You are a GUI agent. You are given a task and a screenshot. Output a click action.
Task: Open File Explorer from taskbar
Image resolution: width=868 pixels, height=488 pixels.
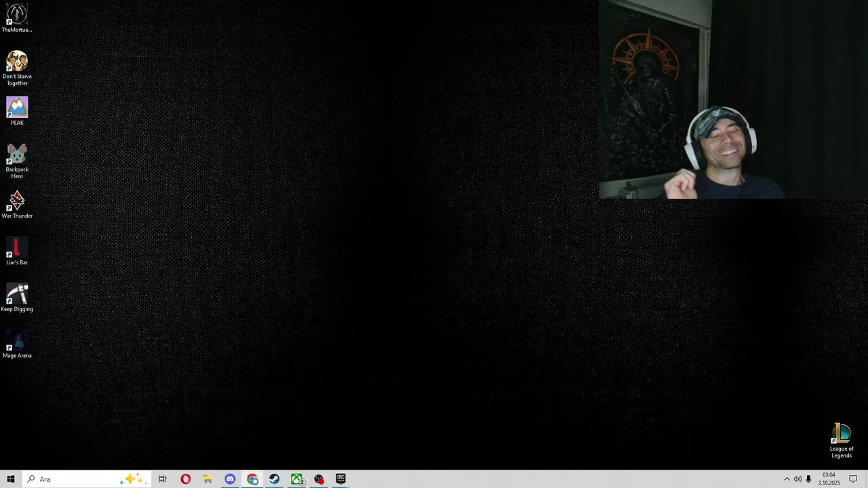(x=208, y=479)
